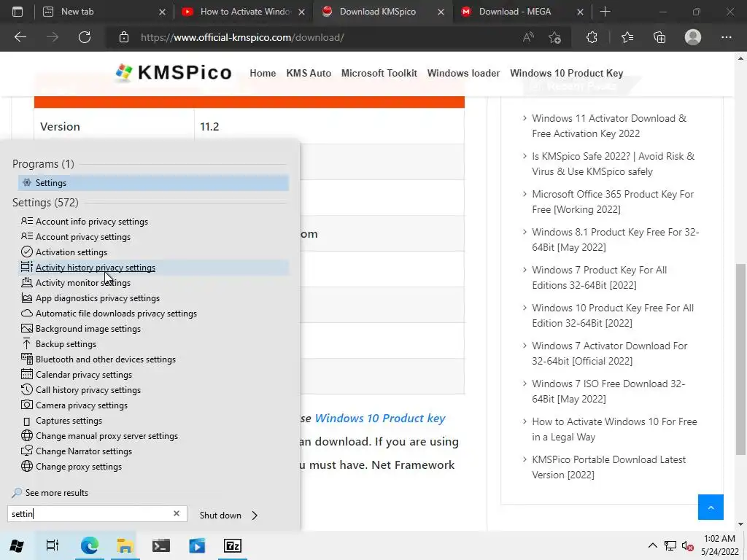Open a new browser tab with plus
747x560 pixels.
pyautogui.click(x=605, y=12)
